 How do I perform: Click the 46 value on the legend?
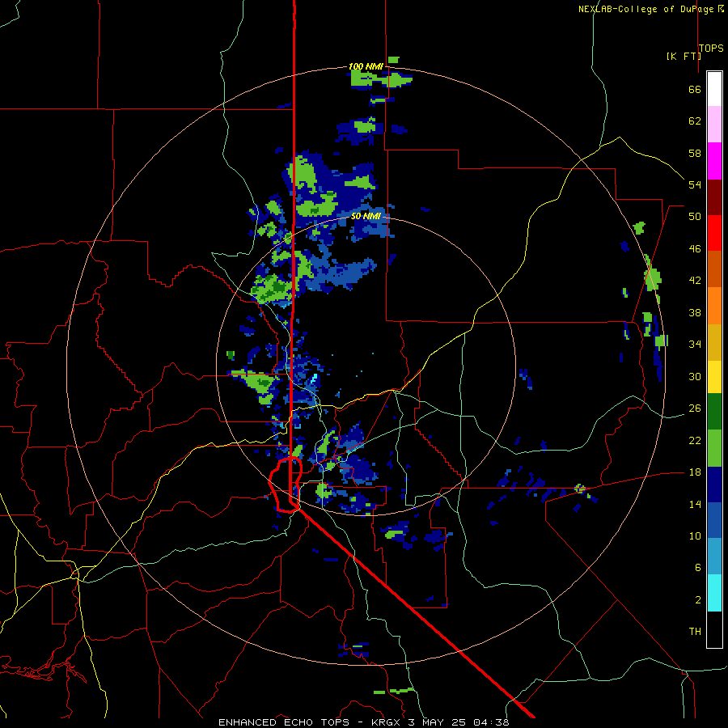695,249
